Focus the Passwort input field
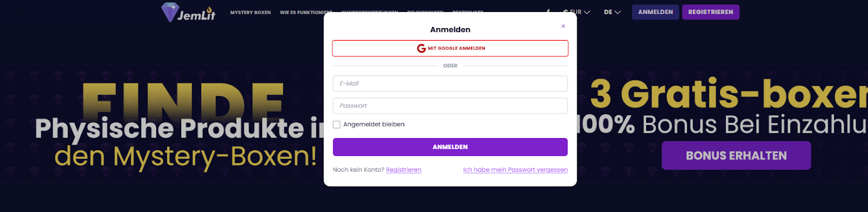This screenshot has width=868, height=212. [x=450, y=106]
